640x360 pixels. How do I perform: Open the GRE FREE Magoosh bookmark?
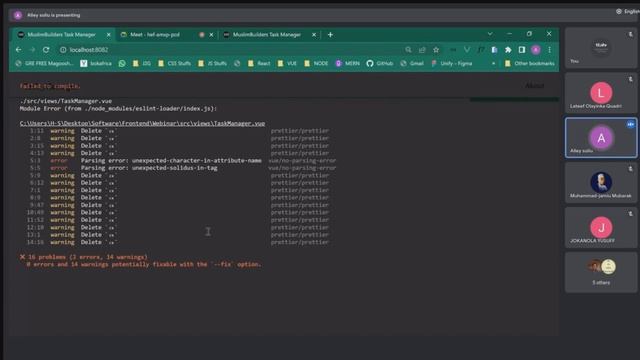point(44,64)
